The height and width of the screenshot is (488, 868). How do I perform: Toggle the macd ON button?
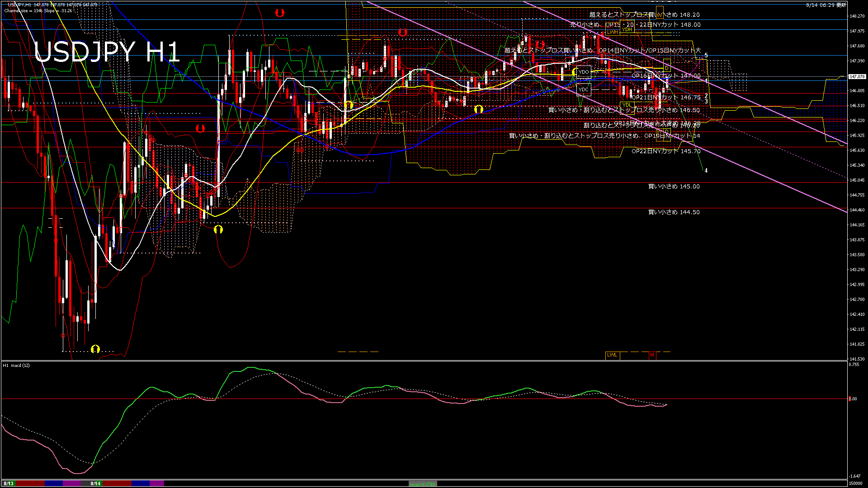423,484
